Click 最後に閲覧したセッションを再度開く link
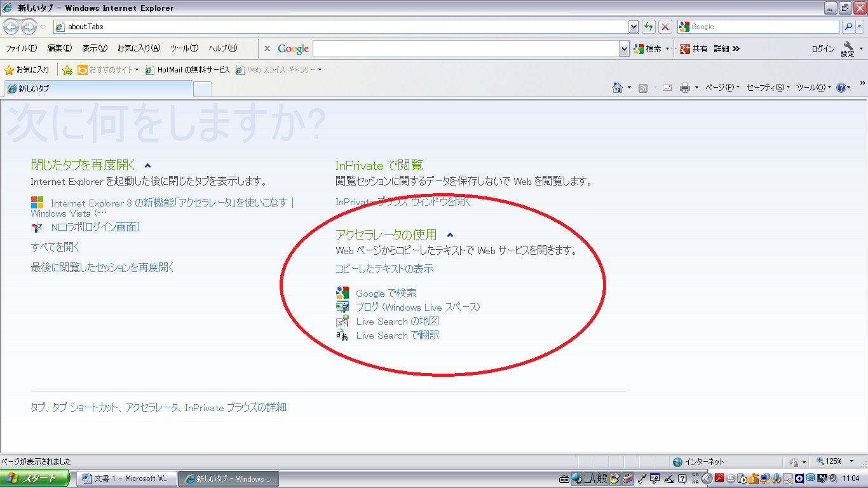The height and width of the screenshot is (488, 868). pos(102,268)
